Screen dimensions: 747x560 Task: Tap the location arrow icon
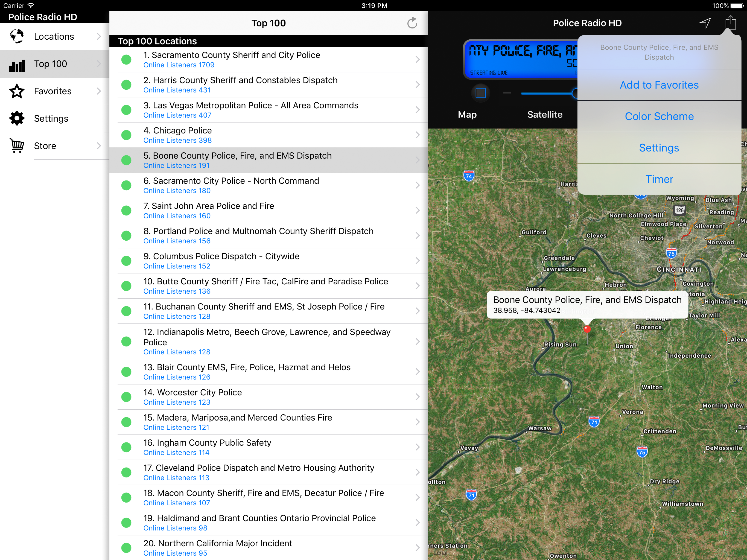coord(705,23)
